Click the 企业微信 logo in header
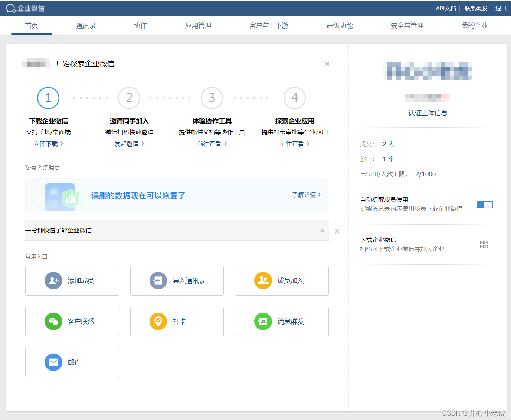Screen dimensions: 511x420 (x=25, y=8)
